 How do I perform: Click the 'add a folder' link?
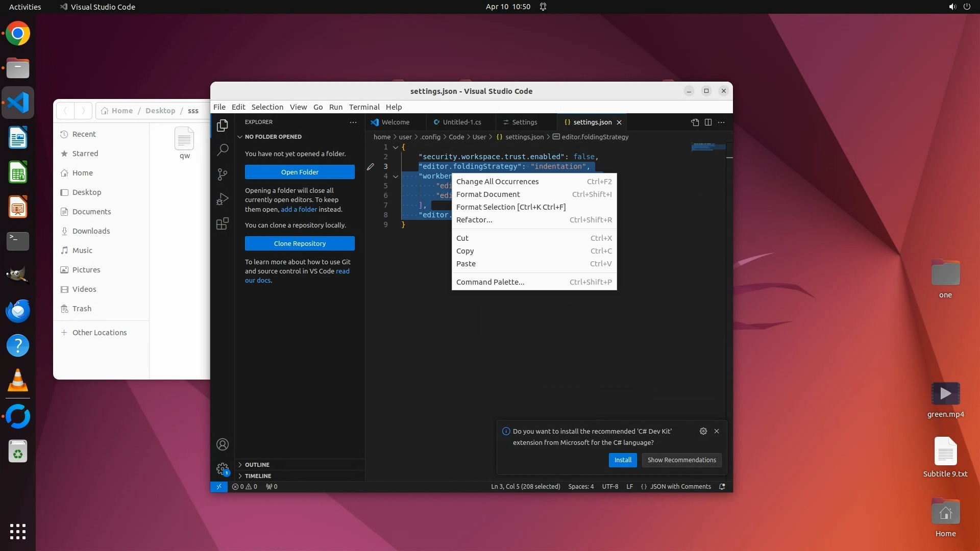point(299,210)
